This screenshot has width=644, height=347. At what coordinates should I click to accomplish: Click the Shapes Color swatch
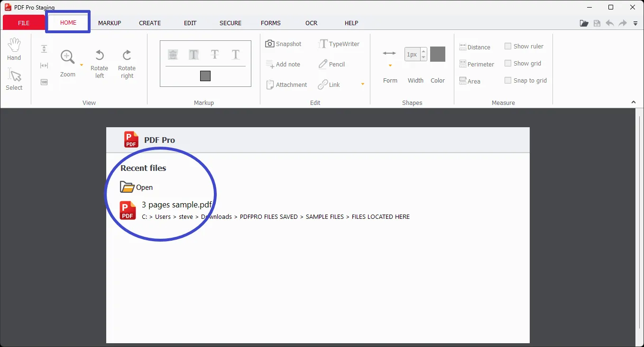point(437,54)
